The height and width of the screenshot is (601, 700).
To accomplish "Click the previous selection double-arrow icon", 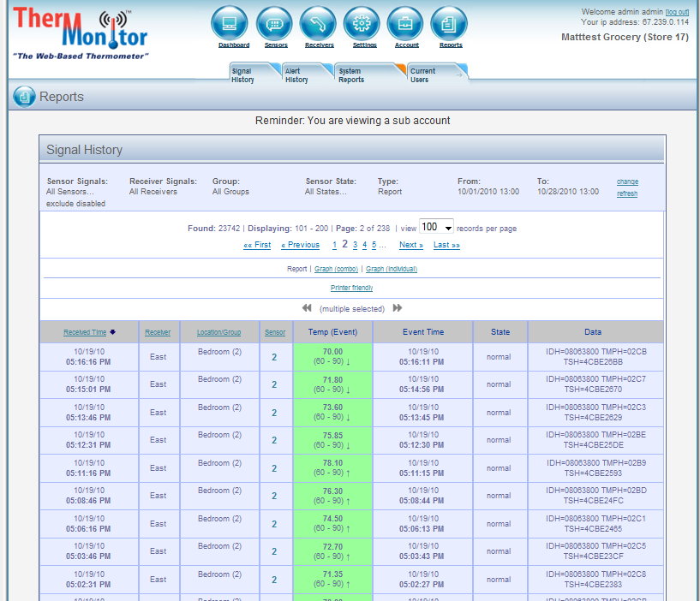I will tap(307, 308).
